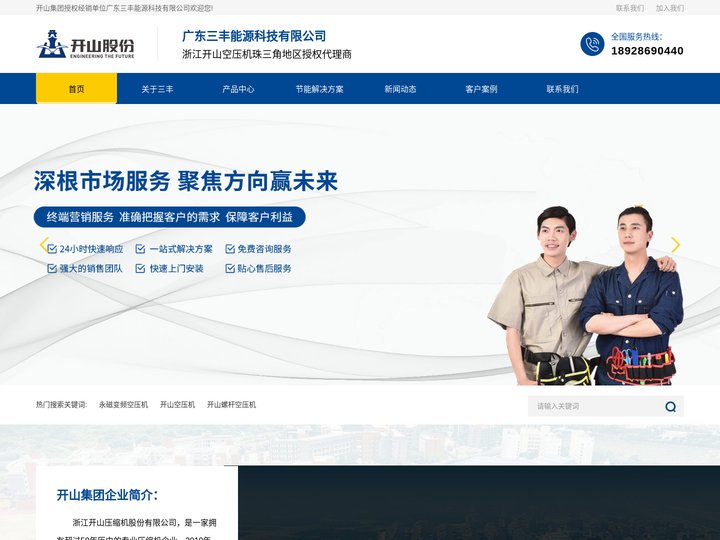Open the 首页 navigation tab

point(76,89)
